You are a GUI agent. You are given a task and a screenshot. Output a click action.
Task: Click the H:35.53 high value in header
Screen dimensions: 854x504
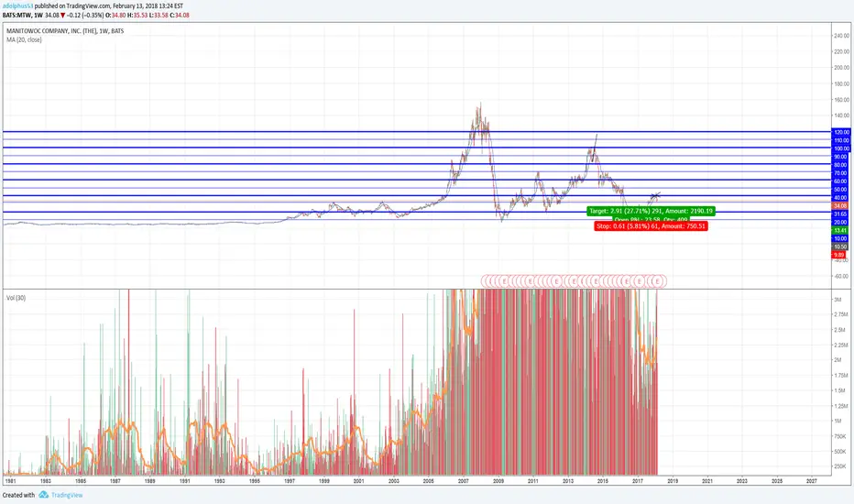click(137, 16)
